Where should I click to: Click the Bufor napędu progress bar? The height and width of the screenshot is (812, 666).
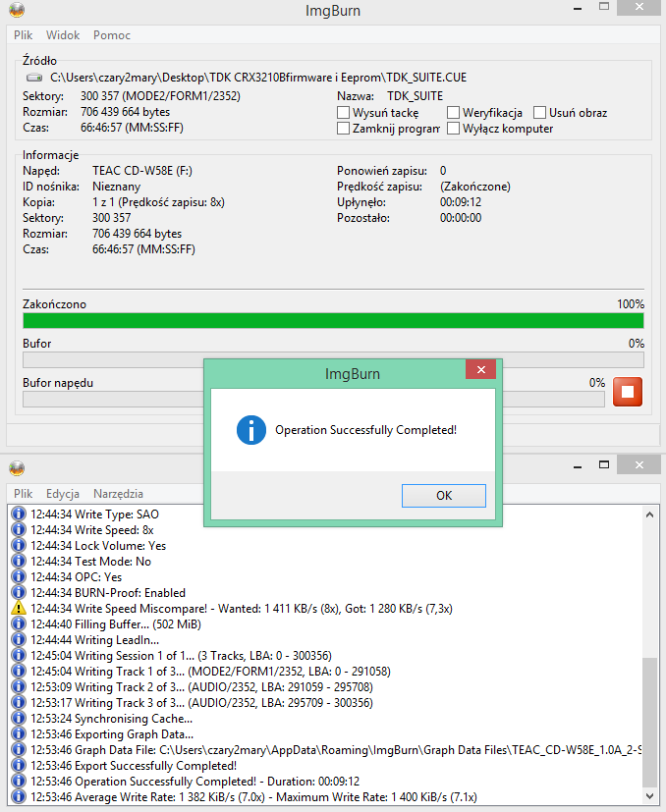313,400
